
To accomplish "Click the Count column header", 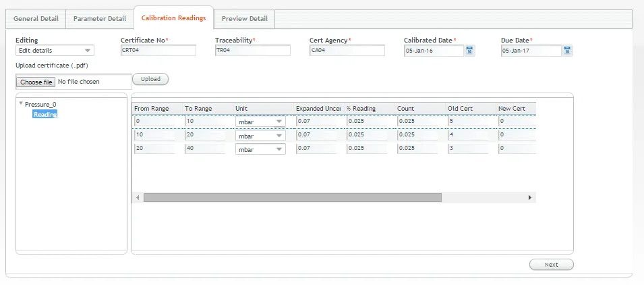I will [419, 109].
